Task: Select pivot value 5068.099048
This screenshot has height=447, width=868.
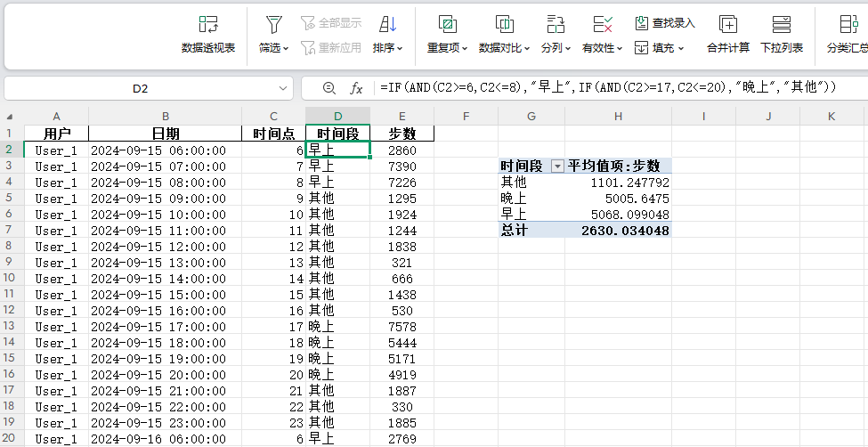Action: tap(619, 215)
